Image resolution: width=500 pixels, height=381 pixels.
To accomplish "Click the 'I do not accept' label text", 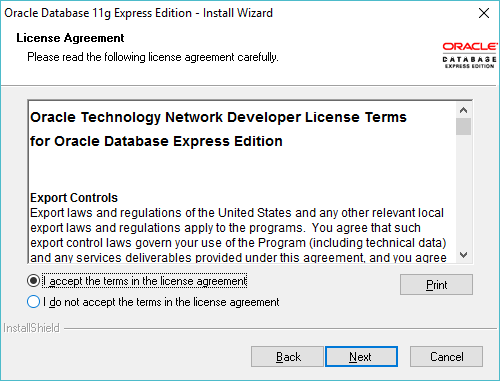I will tap(161, 302).
